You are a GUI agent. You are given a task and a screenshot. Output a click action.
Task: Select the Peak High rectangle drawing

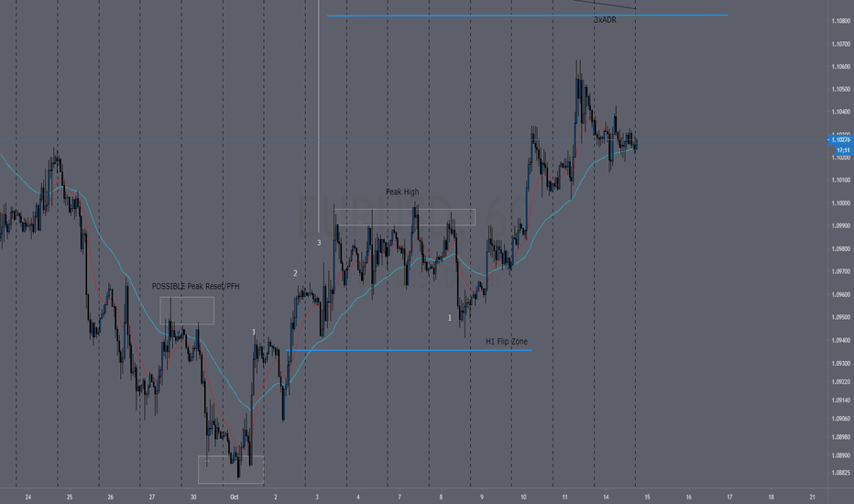(x=405, y=217)
